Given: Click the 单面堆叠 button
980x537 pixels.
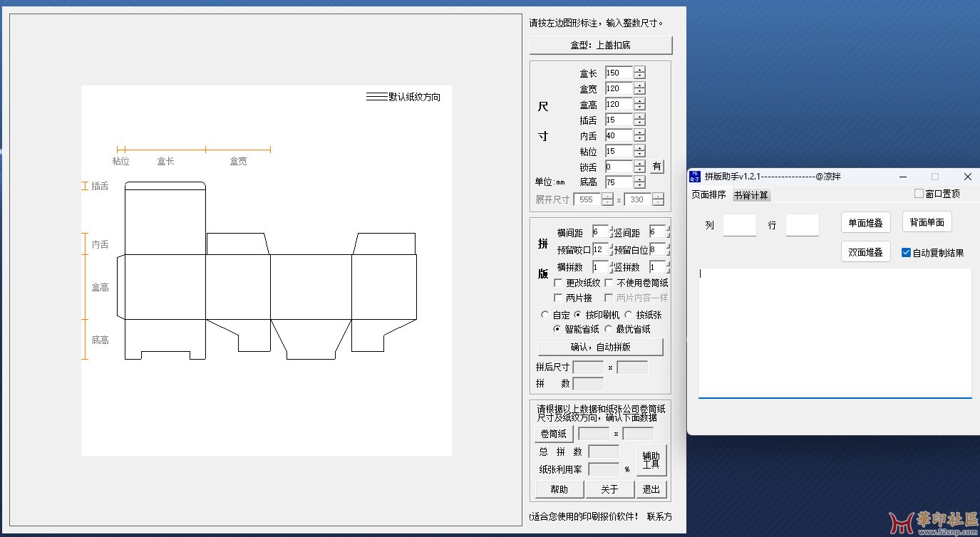Looking at the screenshot, I should (865, 223).
